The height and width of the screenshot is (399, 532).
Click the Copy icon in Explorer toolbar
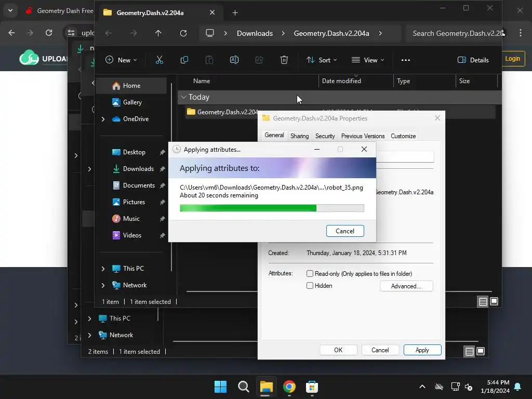click(184, 60)
